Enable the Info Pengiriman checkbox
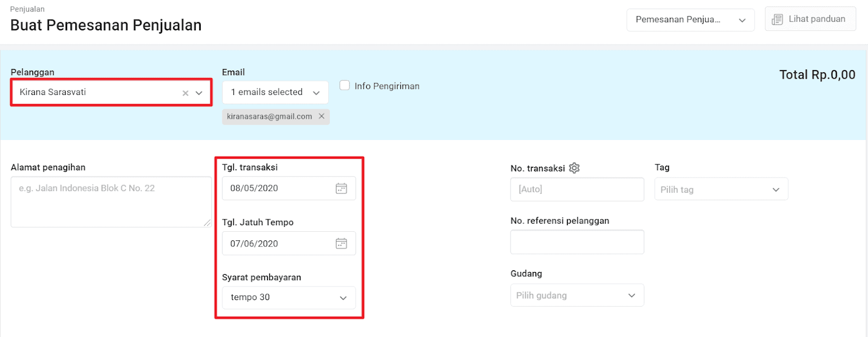The width and height of the screenshot is (868, 337). (344, 85)
